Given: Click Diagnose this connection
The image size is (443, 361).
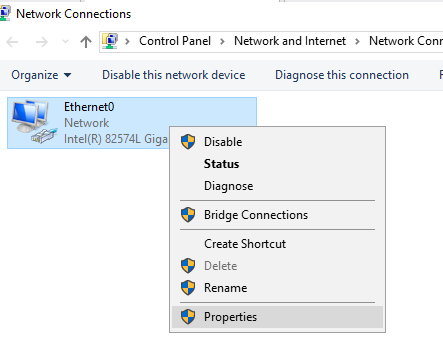Looking at the screenshot, I should click(342, 75).
